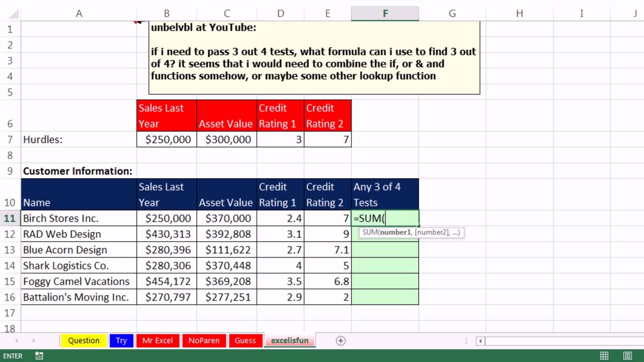
Task: Select asset value $111,622
Action: click(x=227, y=250)
